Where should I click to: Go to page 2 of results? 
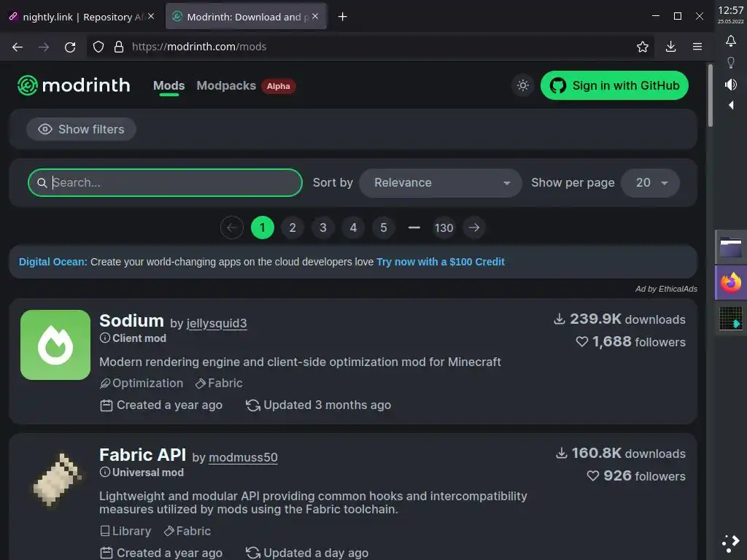[x=293, y=227]
